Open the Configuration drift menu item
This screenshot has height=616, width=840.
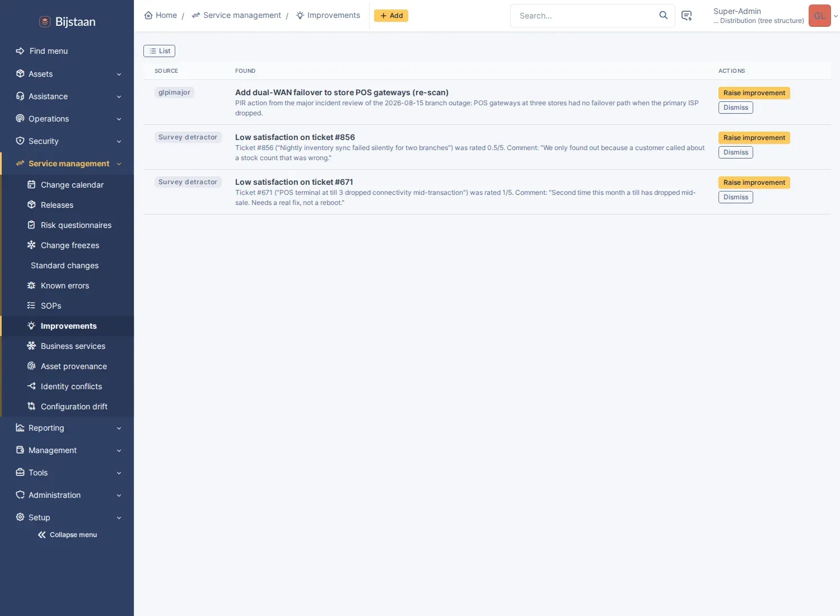pyautogui.click(x=68, y=407)
